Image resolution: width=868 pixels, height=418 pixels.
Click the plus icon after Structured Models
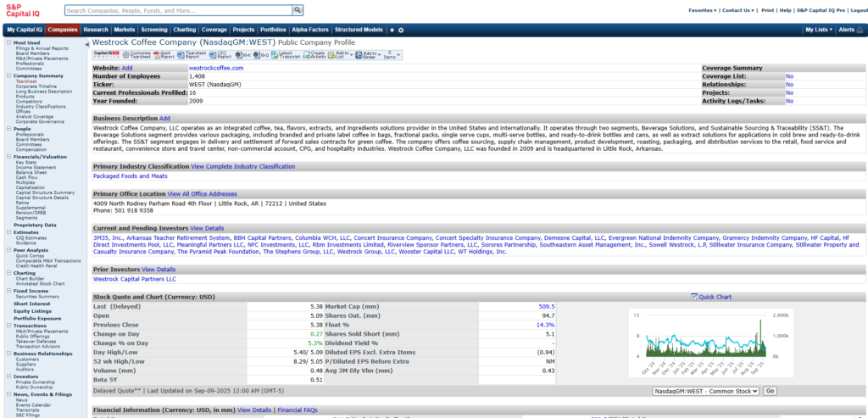[392, 30]
